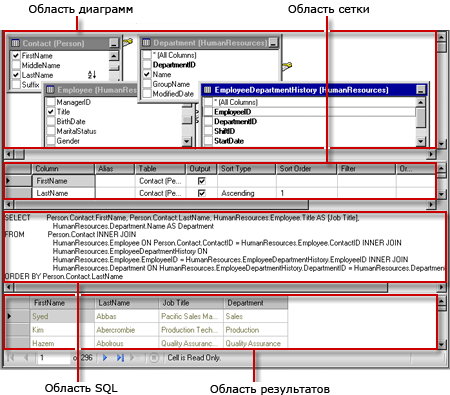Check ManagerID in Employee table
Screen dimensions: 450x395
[50, 102]
